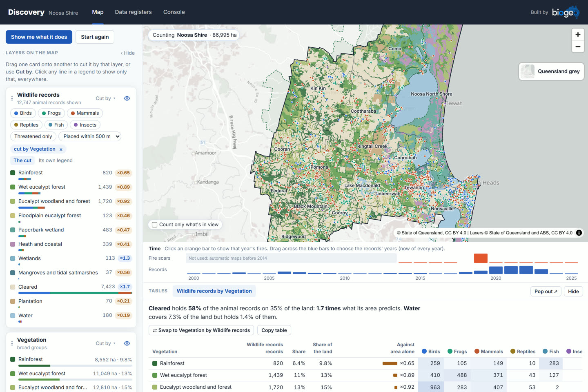Click Swap to Vegetation by Wildlife records
This screenshot has width=588, height=392.
(201, 330)
